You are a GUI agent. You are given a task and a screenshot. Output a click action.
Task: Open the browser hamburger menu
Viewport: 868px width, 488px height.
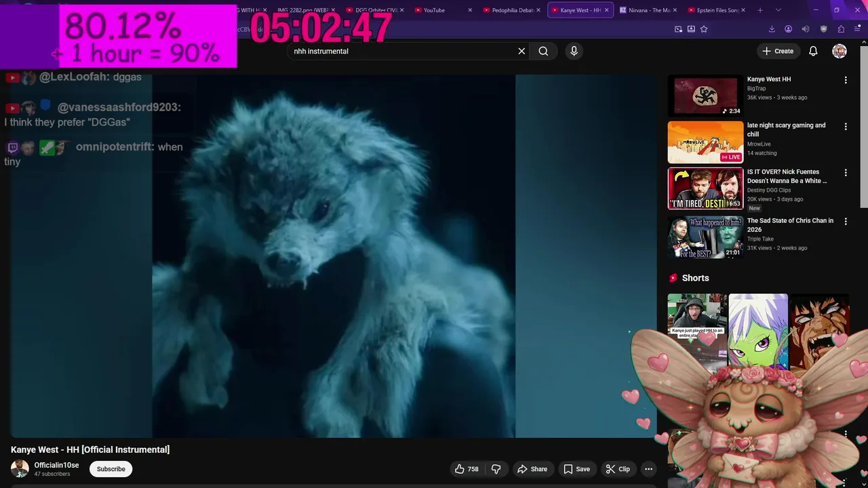click(x=859, y=29)
